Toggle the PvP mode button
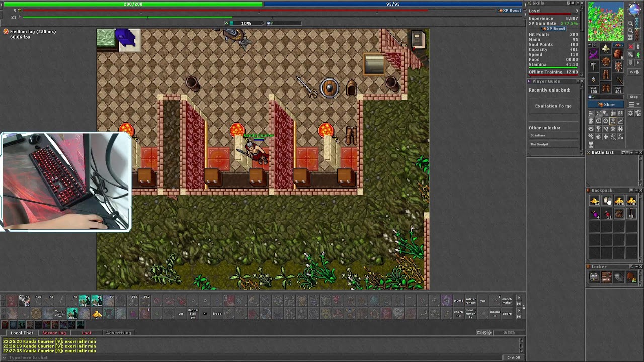Screen dimensions: 644x362 click(x=634, y=72)
